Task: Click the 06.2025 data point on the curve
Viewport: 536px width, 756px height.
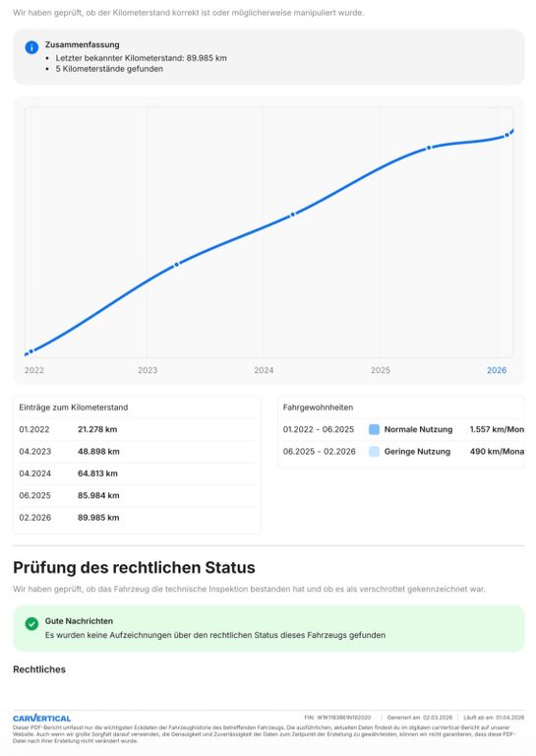Action: pos(429,148)
